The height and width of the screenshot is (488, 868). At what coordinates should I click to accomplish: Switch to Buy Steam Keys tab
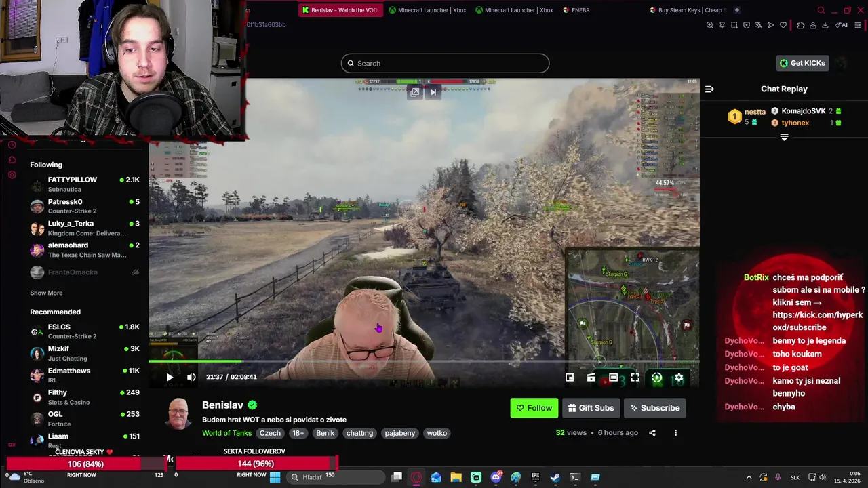tap(688, 10)
